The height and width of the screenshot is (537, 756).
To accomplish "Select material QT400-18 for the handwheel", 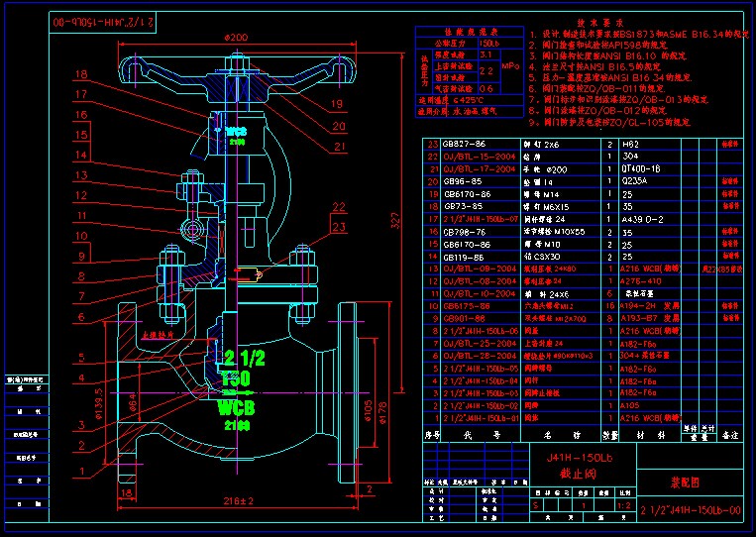I will point(641,168).
